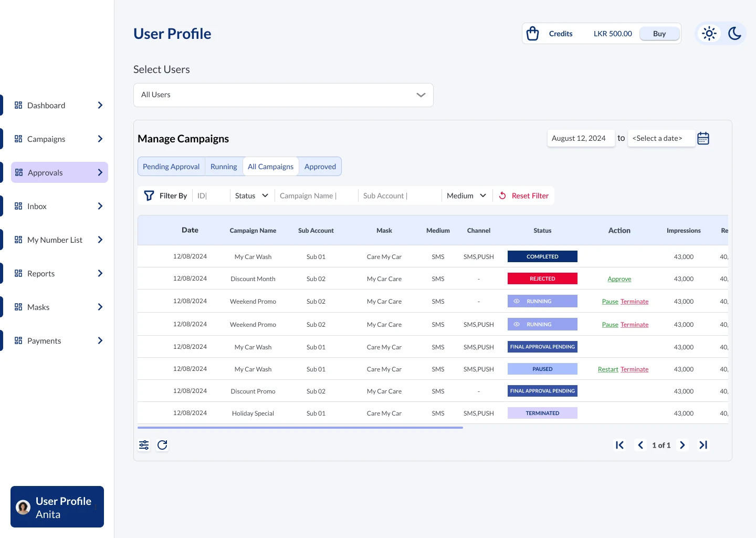Click the Filter By funnel icon

point(149,195)
